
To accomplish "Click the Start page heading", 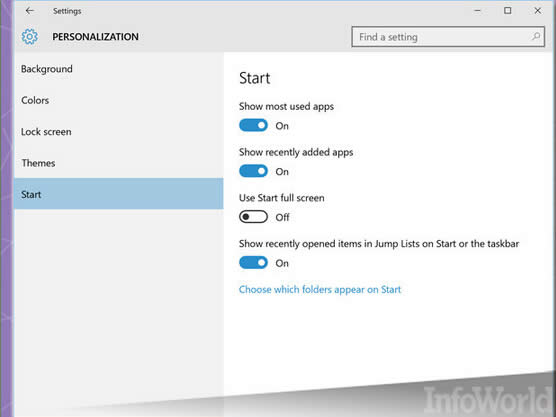I will tap(255, 78).
